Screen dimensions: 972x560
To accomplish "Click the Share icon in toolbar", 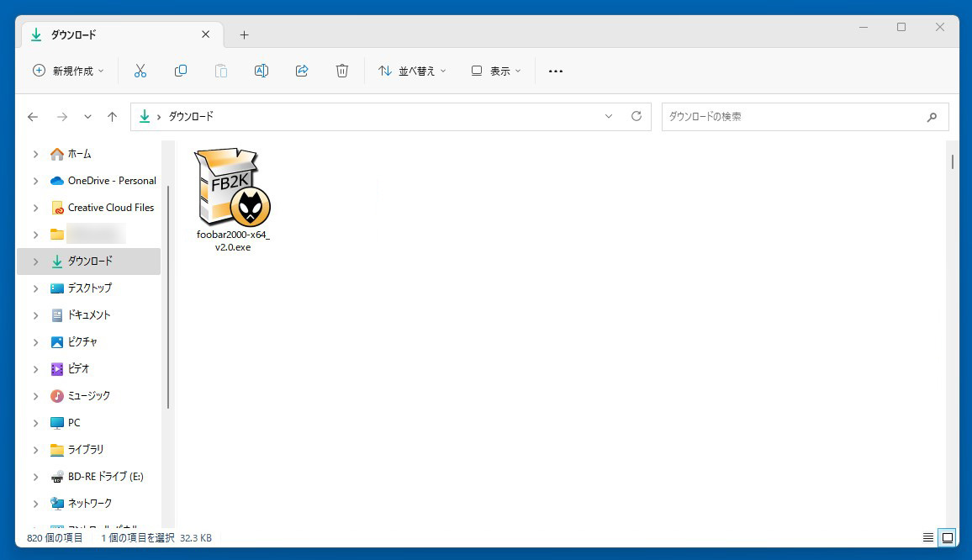I will pyautogui.click(x=302, y=71).
